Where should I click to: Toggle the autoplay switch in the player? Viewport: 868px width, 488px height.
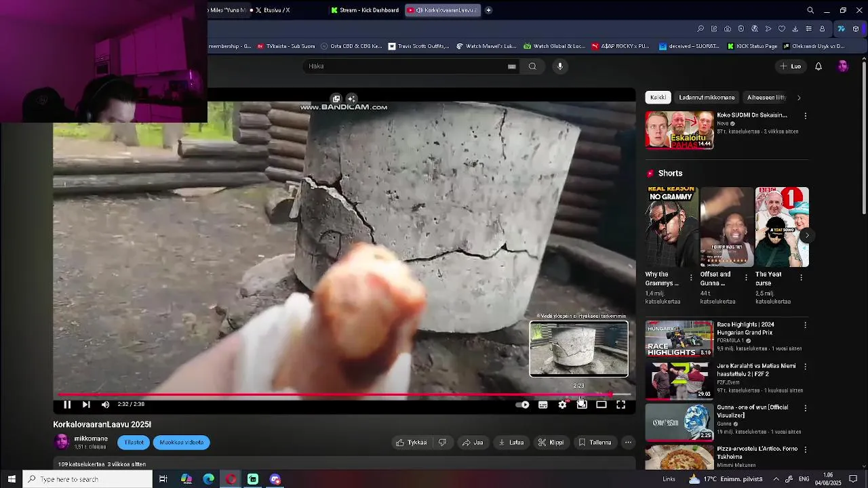pyautogui.click(x=522, y=405)
